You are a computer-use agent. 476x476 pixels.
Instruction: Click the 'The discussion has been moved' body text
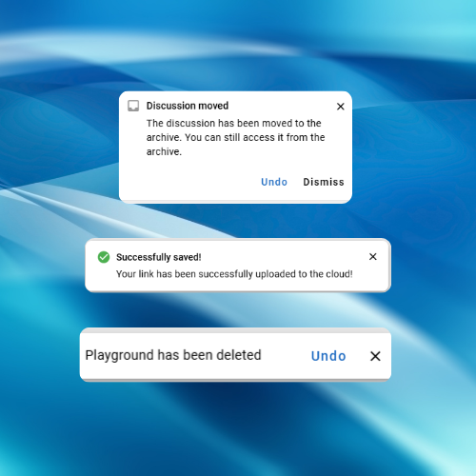tap(236, 137)
